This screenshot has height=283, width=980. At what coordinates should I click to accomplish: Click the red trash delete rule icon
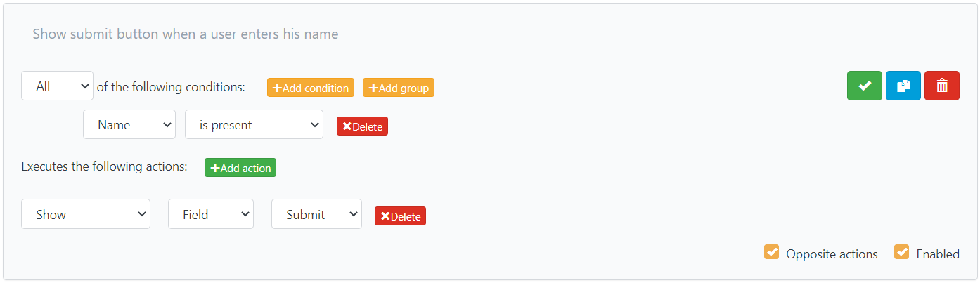tap(941, 86)
